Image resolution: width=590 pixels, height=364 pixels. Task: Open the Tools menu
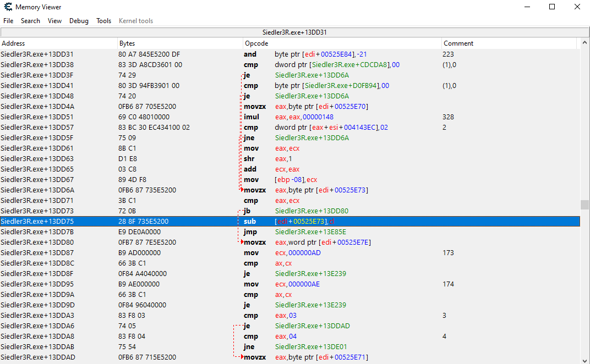[103, 21]
